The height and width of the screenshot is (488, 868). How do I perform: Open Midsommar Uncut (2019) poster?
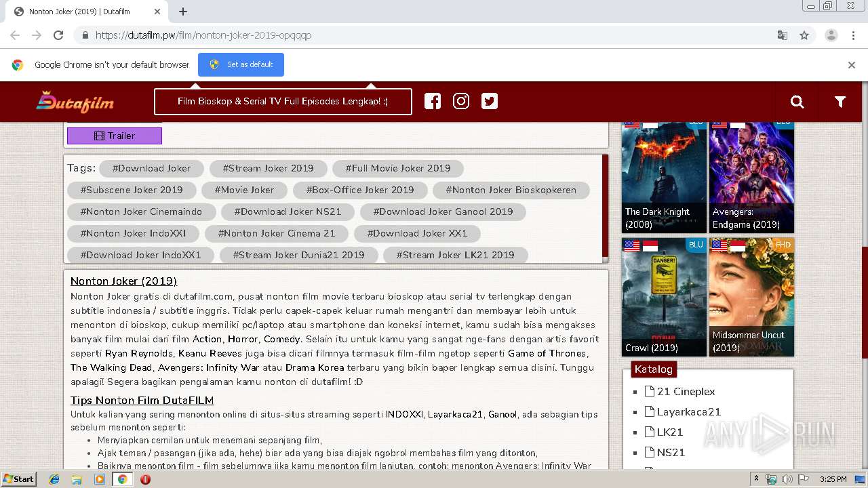751,297
